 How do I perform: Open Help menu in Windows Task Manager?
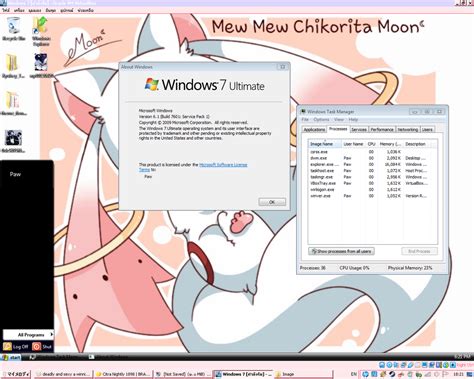tap(353, 119)
